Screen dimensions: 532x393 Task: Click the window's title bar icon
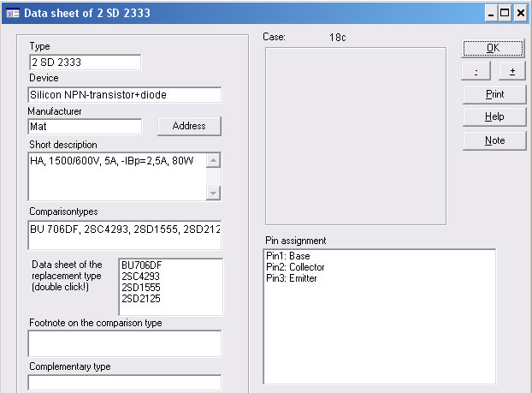(13, 13)
